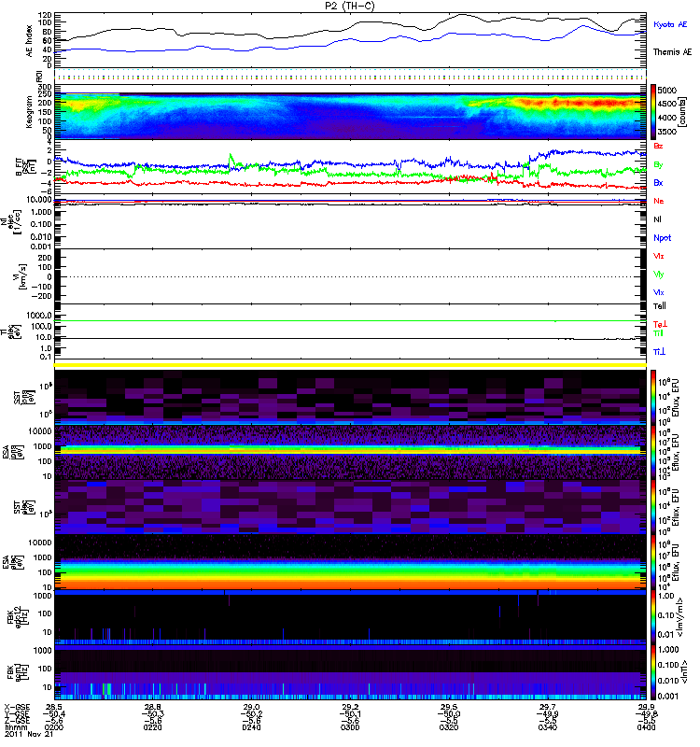The image size is (700, 747).
Task: Click the FBK edc12 mV/m color bar
Action: tap(653, 617)
